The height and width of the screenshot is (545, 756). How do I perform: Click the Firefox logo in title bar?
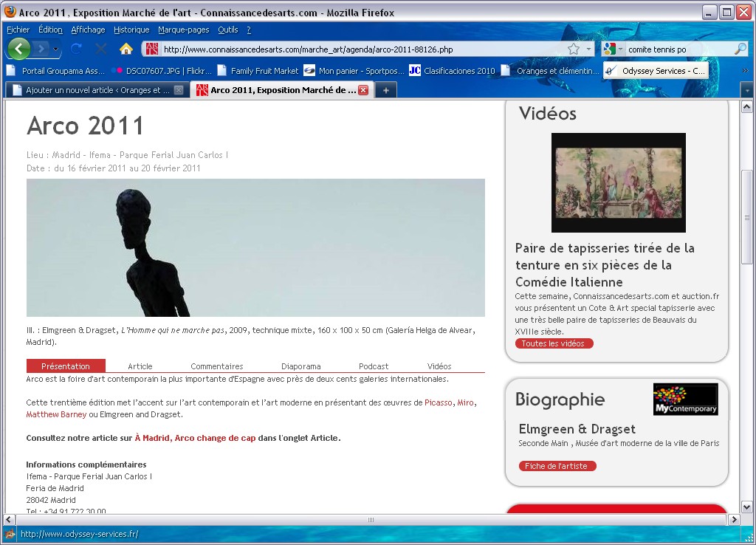point(10,12)
